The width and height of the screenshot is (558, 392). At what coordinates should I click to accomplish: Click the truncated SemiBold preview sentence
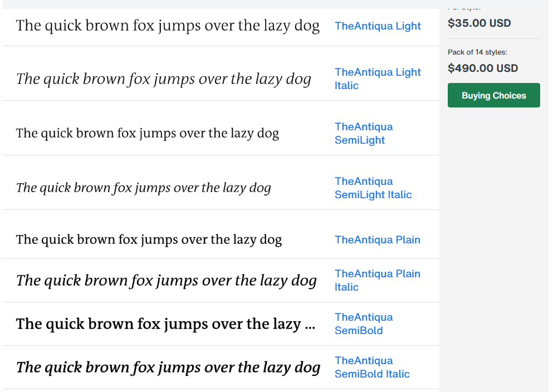166,324
